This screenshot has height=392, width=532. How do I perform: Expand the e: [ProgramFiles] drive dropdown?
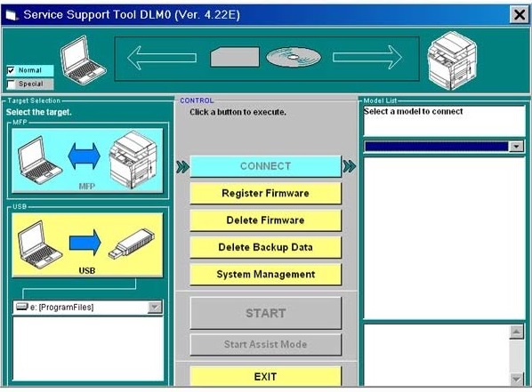coord(155,308)
